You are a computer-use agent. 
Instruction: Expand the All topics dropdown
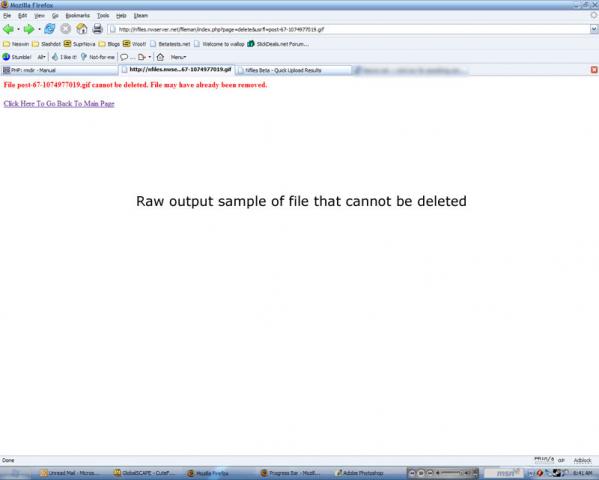pos(41,57)
